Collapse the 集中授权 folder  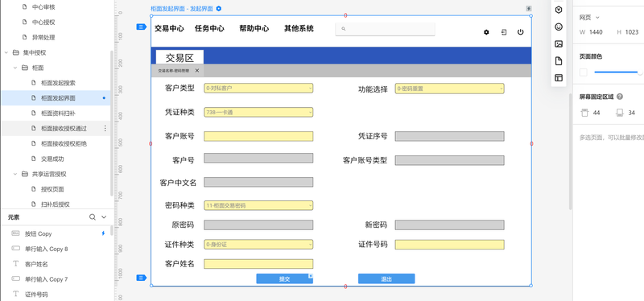point(6,52)
